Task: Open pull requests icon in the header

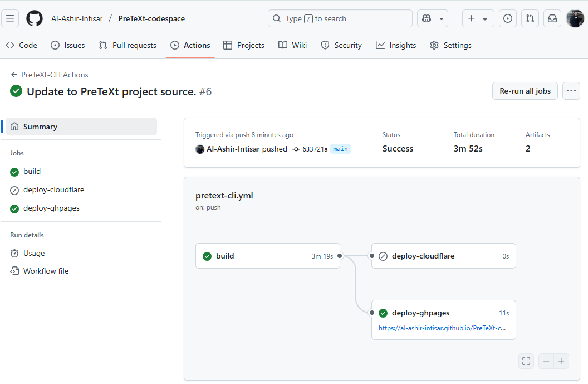Action: coord(530,18)
